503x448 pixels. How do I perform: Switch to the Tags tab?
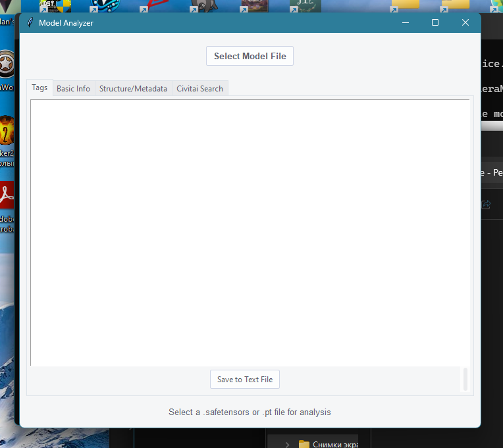(40, 87)
